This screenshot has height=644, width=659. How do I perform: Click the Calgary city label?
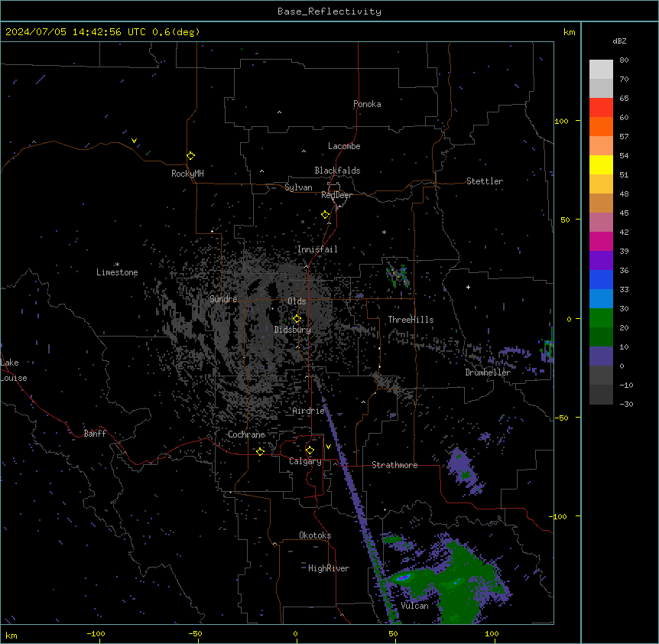coord(305,461)
